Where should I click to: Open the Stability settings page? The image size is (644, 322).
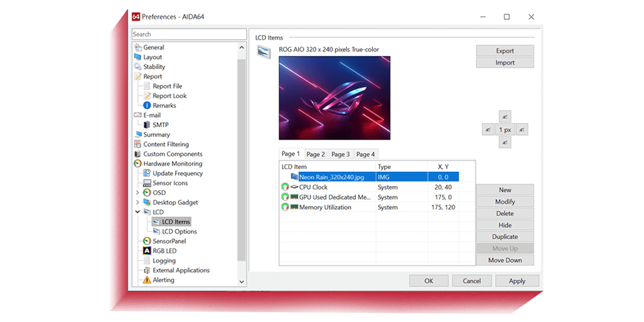[154, 67]
